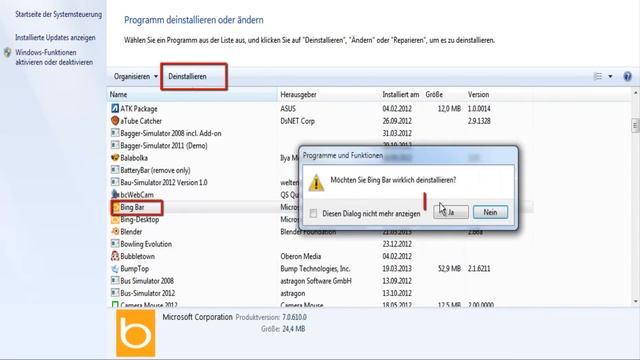Screen dimensions: 640x360
Task: Click the ATK Package icon
Action: tap(115, 108)
